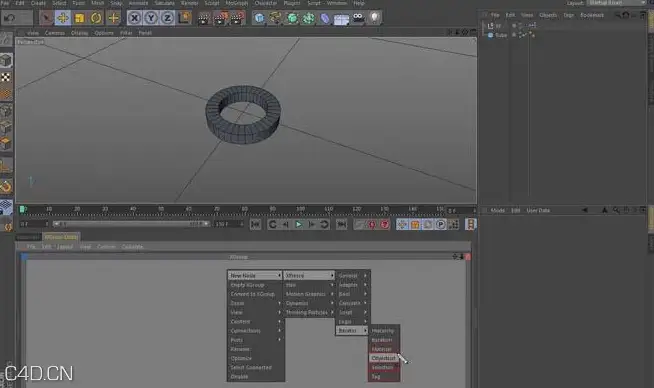Open Object Manager Objects menu
Screen dimensions: 654x388
coord(548,15)
